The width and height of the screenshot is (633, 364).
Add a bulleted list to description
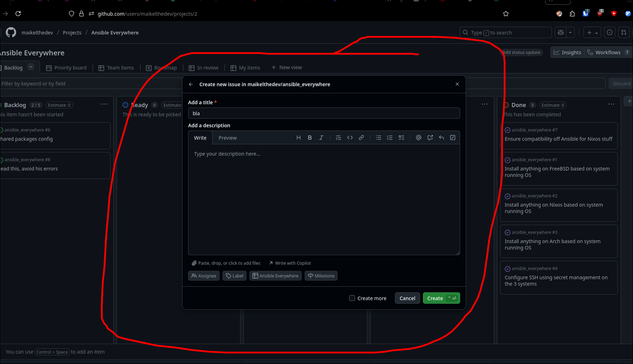378,138
